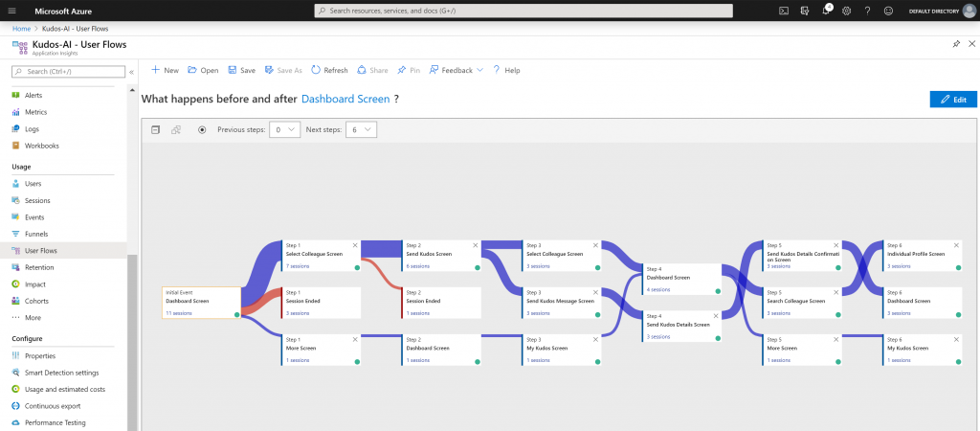Select User Flows in the sidebar
Image resolution: width=980 pixels, height=431 pixels.
click(x=63, y=250)
